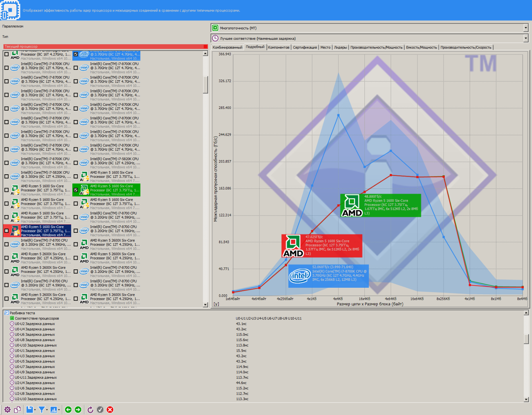Click the blue funnel filter icon

[42, 409]
